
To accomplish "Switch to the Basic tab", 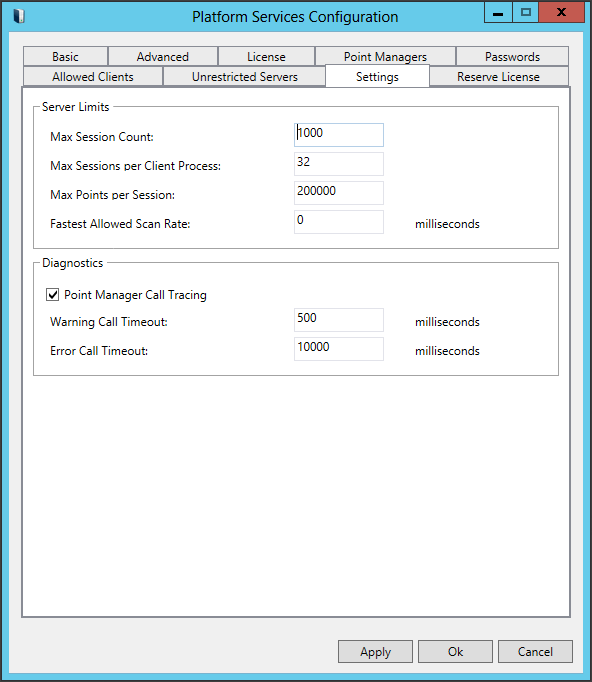I will point(65,57).
